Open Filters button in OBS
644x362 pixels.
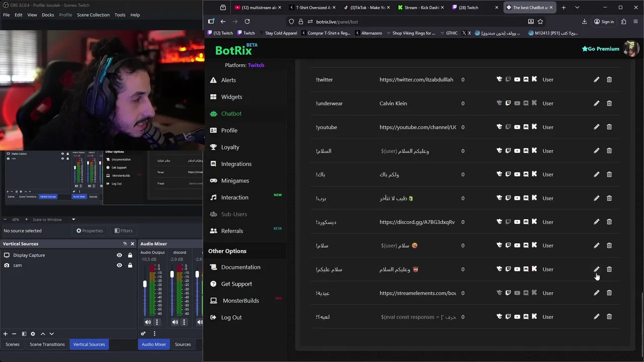click(123, 231)
